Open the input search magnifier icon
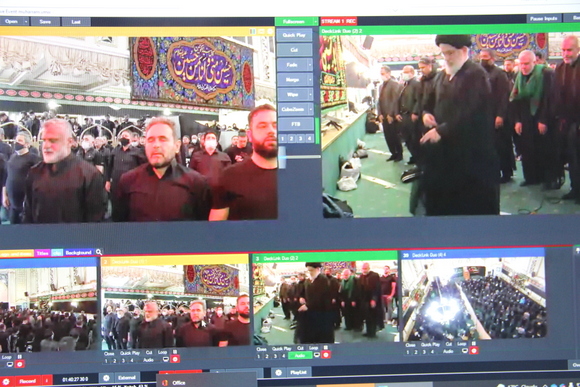Screen dimensions: 580x387 pyautogui.click(x=99, y=252)
